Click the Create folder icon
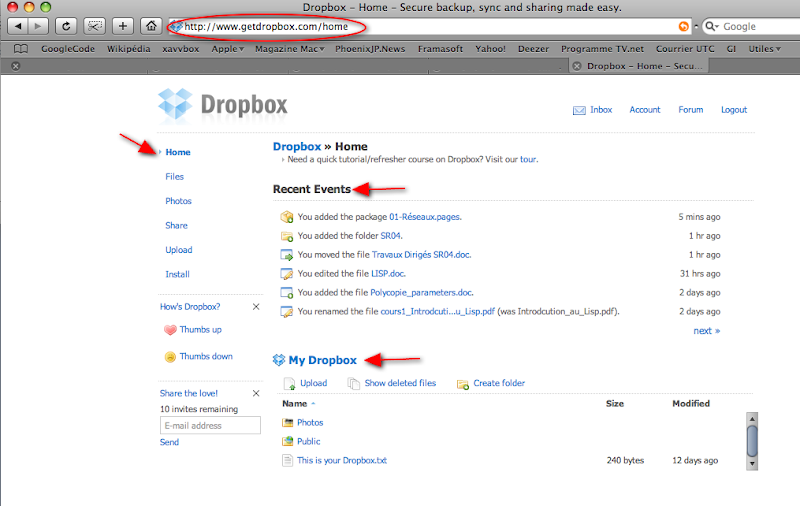This screenshot has height=506, width=800. click(x=463, y=384)
